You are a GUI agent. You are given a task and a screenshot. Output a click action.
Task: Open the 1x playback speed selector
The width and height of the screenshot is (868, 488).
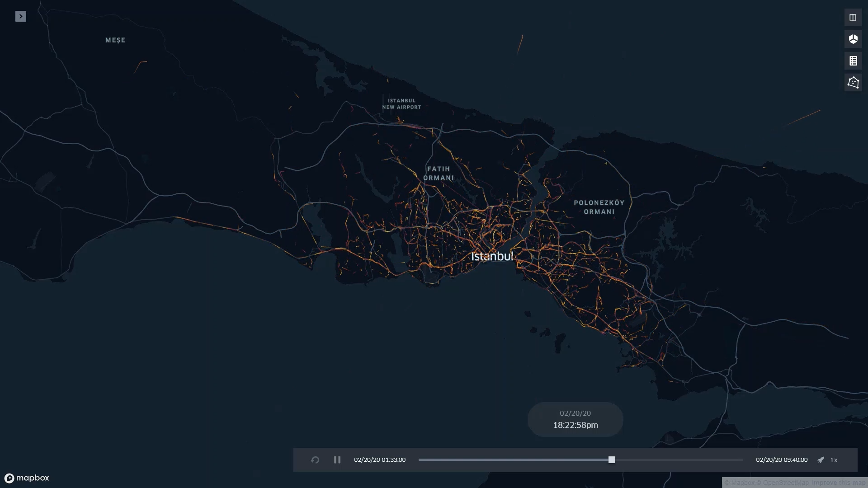point(834,460)
